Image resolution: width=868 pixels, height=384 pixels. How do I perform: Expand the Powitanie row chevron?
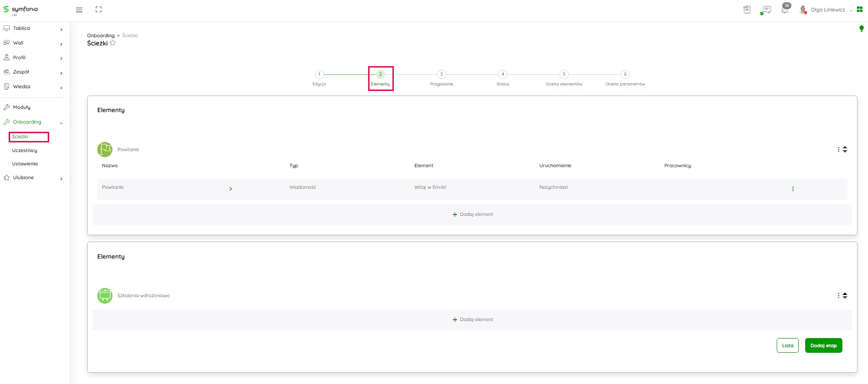pyautogui.click(x=230, y=189)
